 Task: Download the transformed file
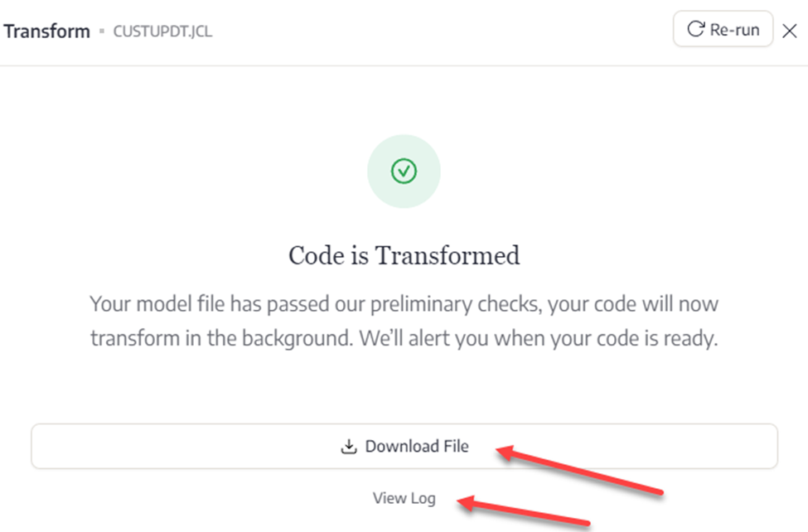[404, 447]
